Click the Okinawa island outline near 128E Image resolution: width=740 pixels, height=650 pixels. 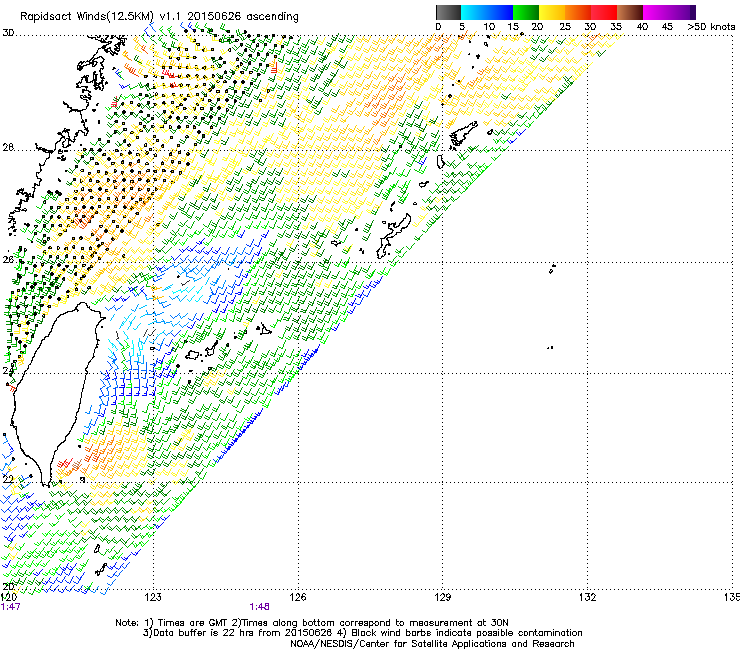pos(394,236)
